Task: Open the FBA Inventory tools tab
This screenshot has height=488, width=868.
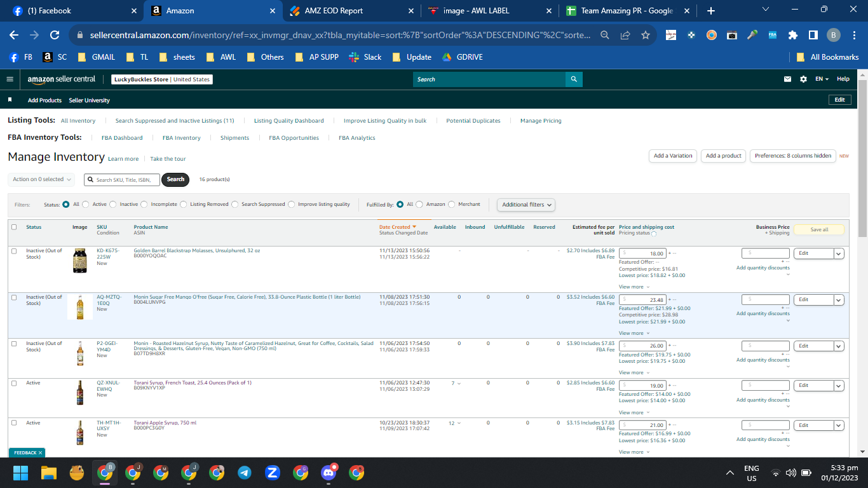Action: tap(181, 138)
